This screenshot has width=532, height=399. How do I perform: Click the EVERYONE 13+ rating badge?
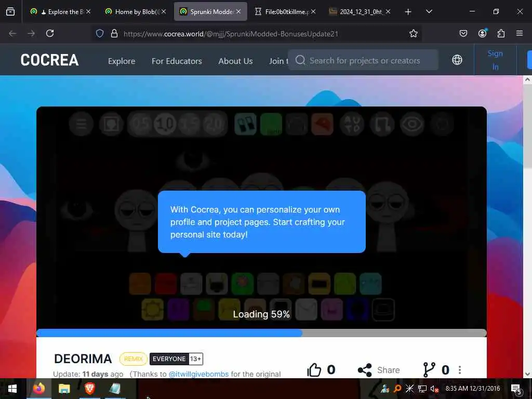176,358
